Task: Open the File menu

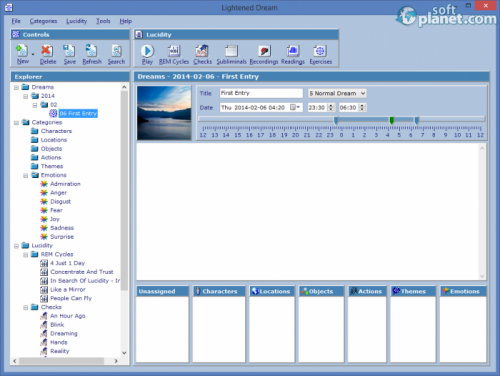Action: click(x=16, y=21)
